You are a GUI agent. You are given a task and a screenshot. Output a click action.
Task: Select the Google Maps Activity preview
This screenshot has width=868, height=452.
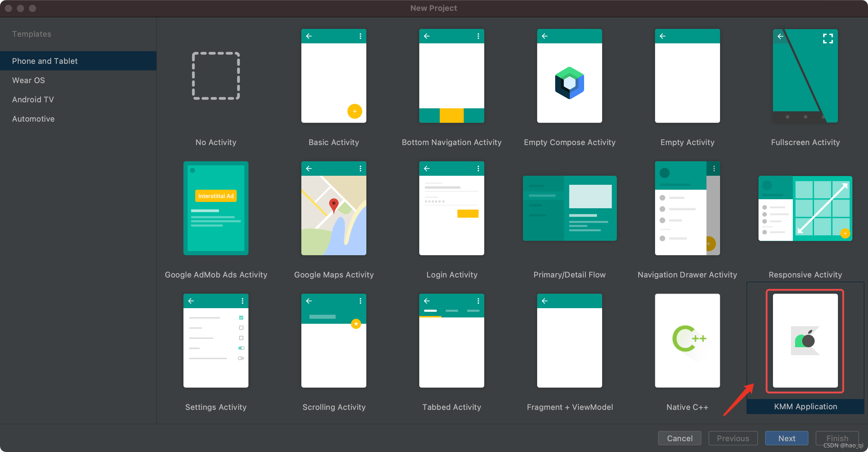[334, 208]
